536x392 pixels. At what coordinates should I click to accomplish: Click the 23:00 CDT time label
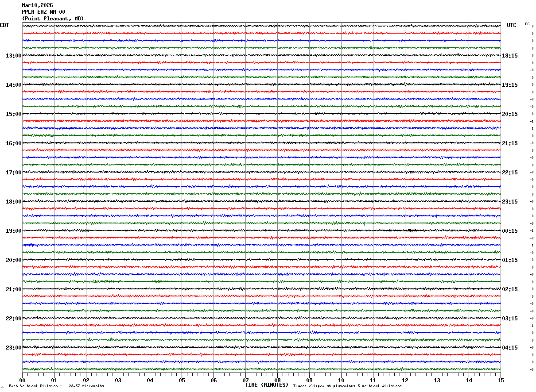coord(14,348)
